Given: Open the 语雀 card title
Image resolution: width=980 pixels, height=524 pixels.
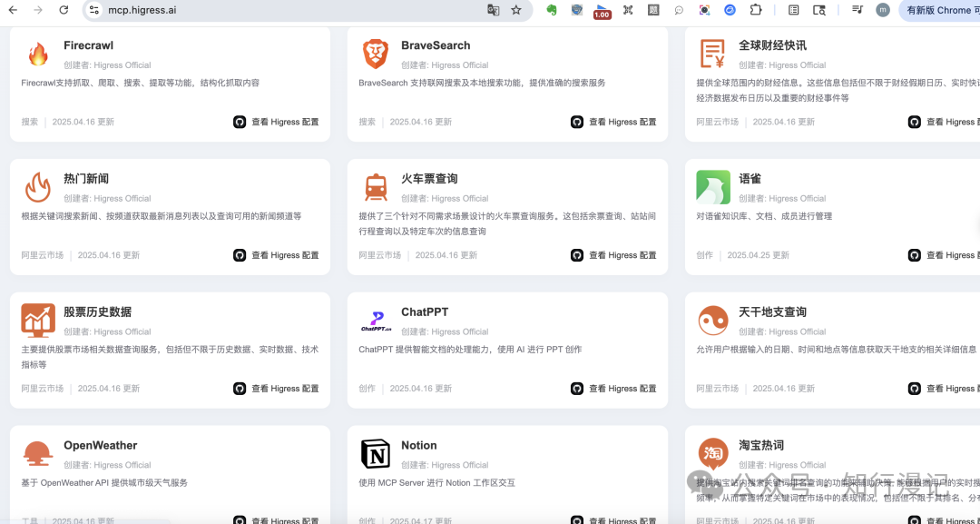Looking at the screenshot, I should point(750,179).
